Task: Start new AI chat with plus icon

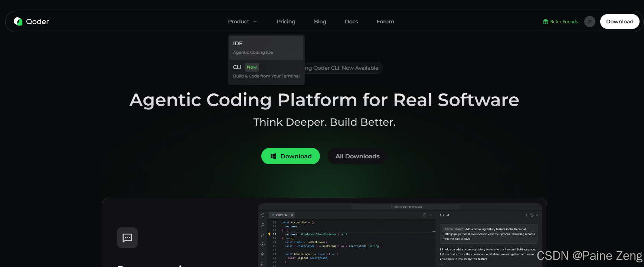Action: pos(526,215)
